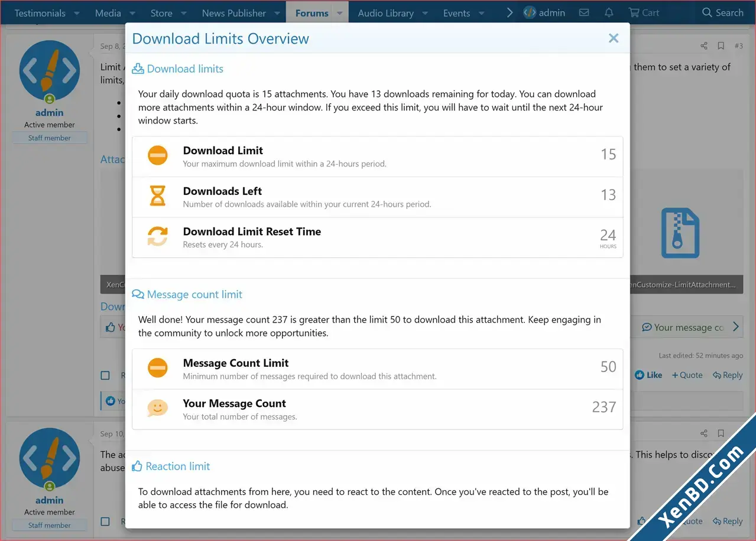Click the refresh icon beside Download Limit Reset Time
This screenshot has height=541, width=756.
pyautogui.click(x=157, y=237)
